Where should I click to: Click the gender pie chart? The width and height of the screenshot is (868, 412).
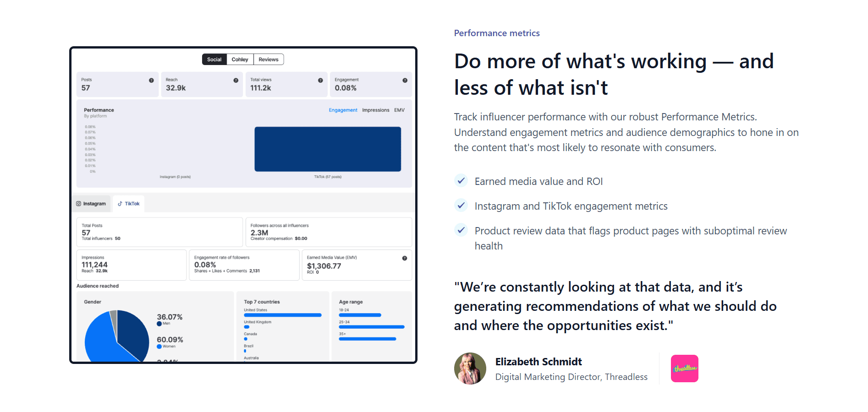coord(117,336)
